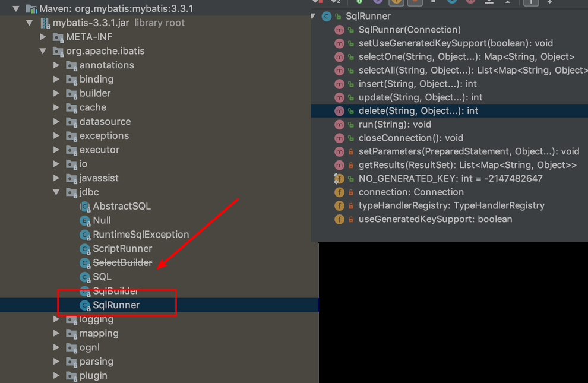Click the mapping package folder icon

tap(71, 334)
